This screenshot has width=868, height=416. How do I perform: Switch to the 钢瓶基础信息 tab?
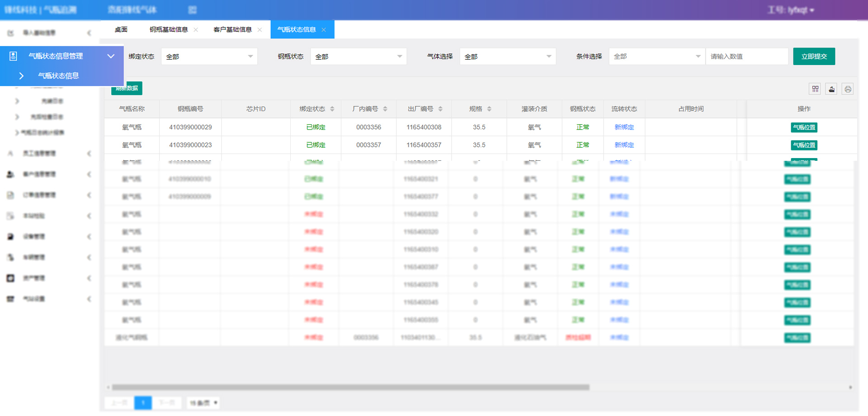(x=169, y=30)
